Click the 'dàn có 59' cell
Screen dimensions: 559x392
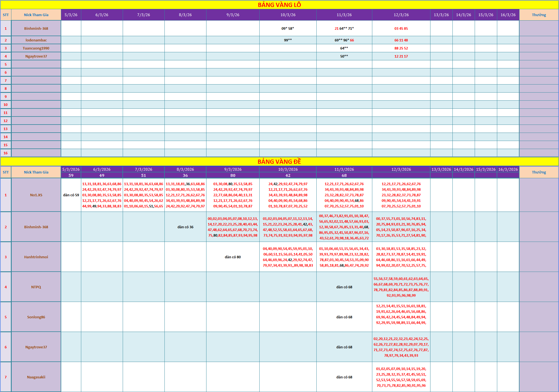(x=71, y=195)
